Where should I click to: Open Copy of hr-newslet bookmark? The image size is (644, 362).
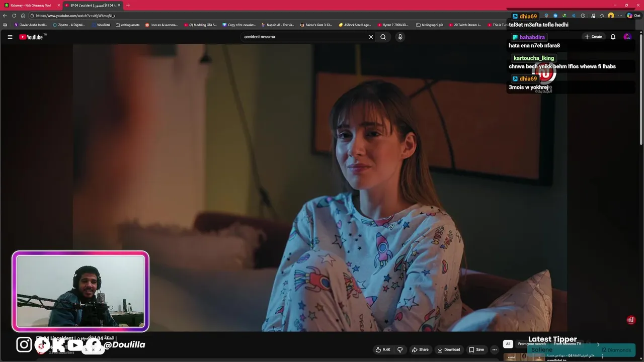tap(239, 25)
